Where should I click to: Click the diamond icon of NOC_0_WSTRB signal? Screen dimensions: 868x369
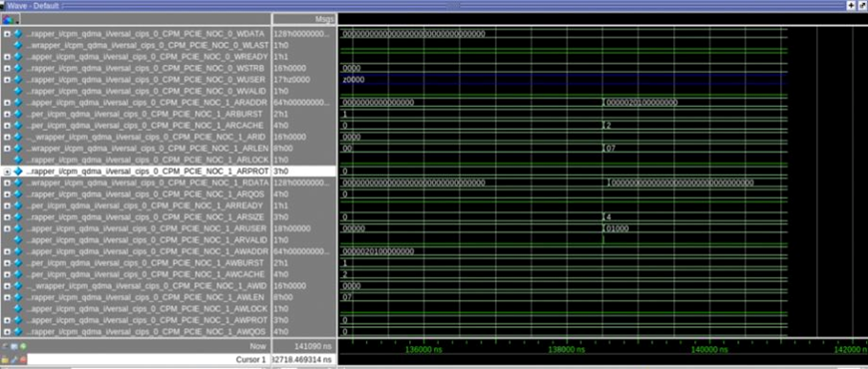(18, 68)
